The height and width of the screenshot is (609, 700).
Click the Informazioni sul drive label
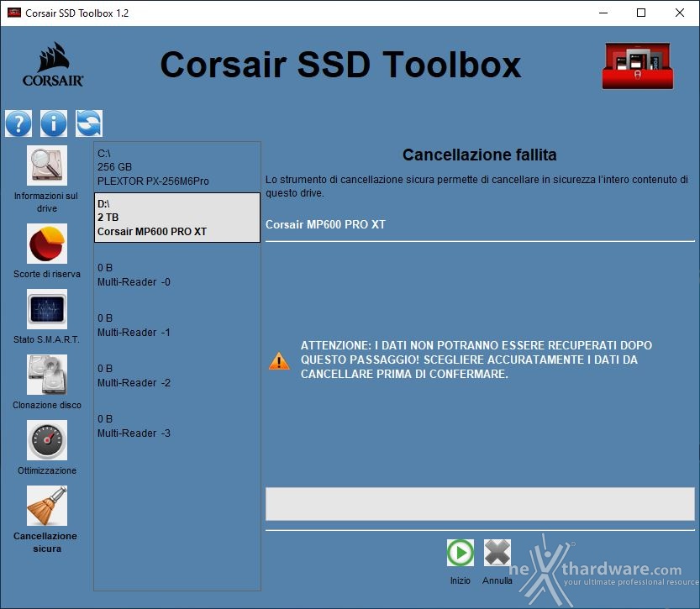[46, 202]
